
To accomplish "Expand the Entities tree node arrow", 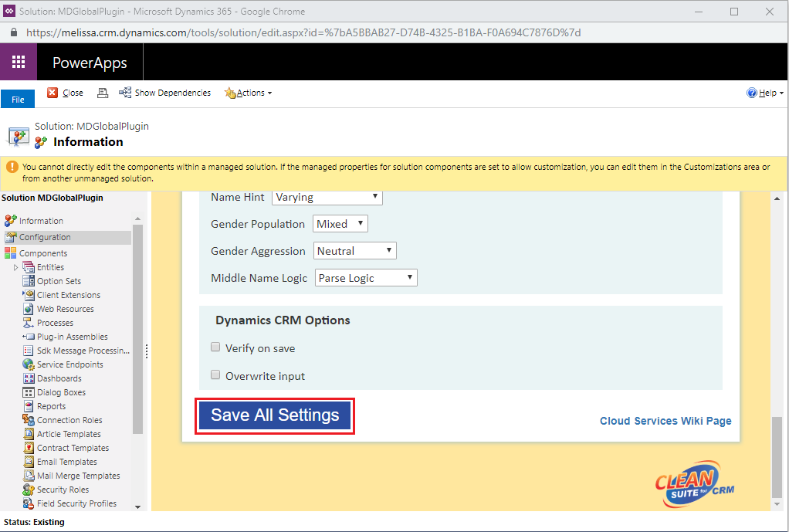I will coord(15,267).
